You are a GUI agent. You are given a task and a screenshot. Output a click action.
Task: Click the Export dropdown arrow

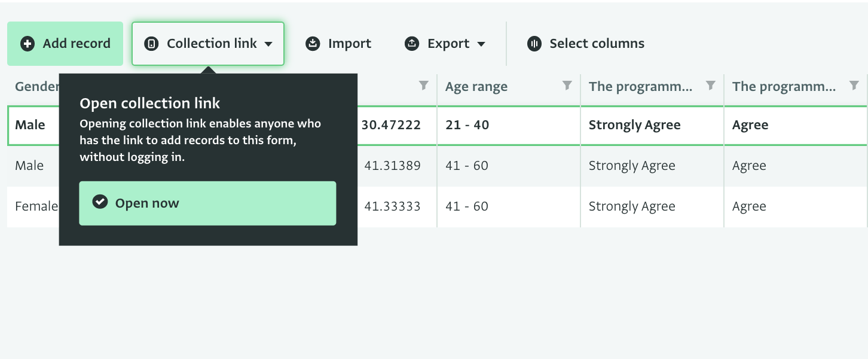[x=481, y=44]
